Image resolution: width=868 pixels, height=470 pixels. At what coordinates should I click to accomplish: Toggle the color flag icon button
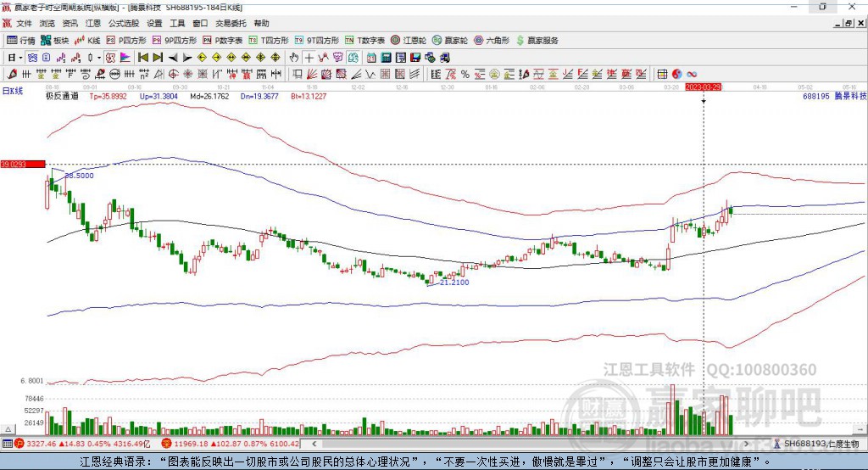[125, 58]
